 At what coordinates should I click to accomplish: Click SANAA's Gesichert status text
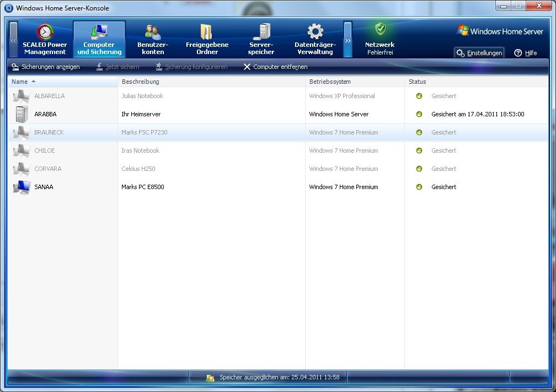(443, 187)
